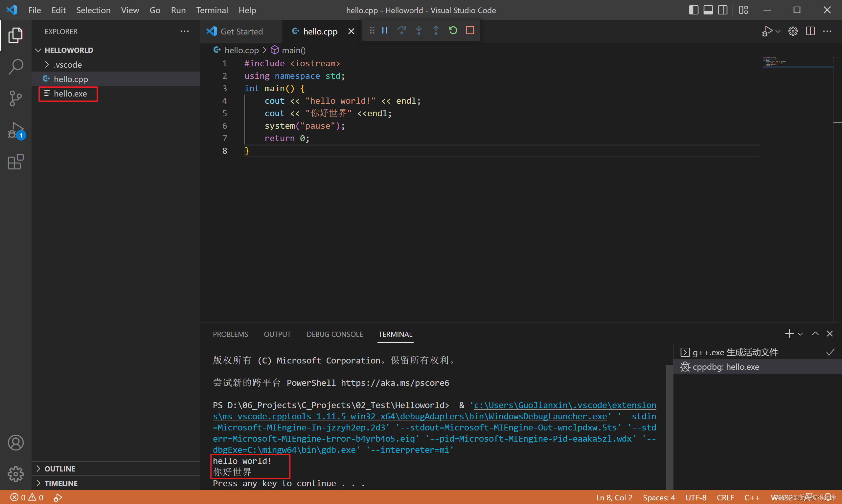
Task: Click the editor gear settings icon
Action: (793, 31)
